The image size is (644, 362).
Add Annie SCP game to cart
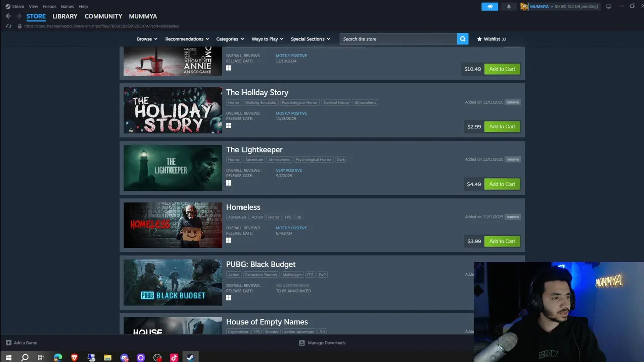coord(502,69)
